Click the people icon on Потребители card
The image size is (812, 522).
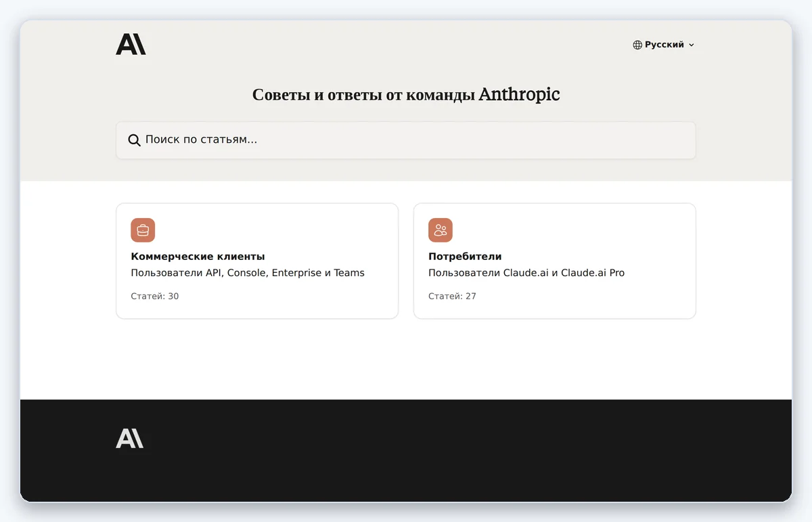pos(441,230)
